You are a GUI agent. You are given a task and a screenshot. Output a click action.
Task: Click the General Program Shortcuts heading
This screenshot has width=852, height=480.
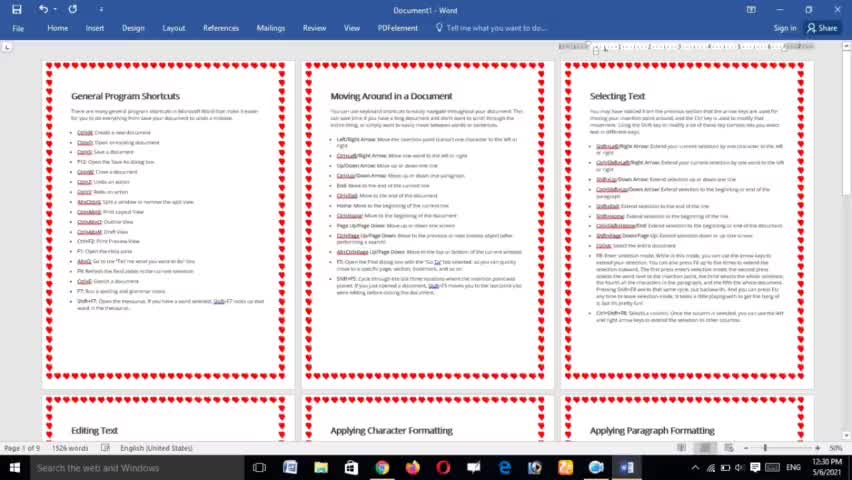tap(126, 96)
